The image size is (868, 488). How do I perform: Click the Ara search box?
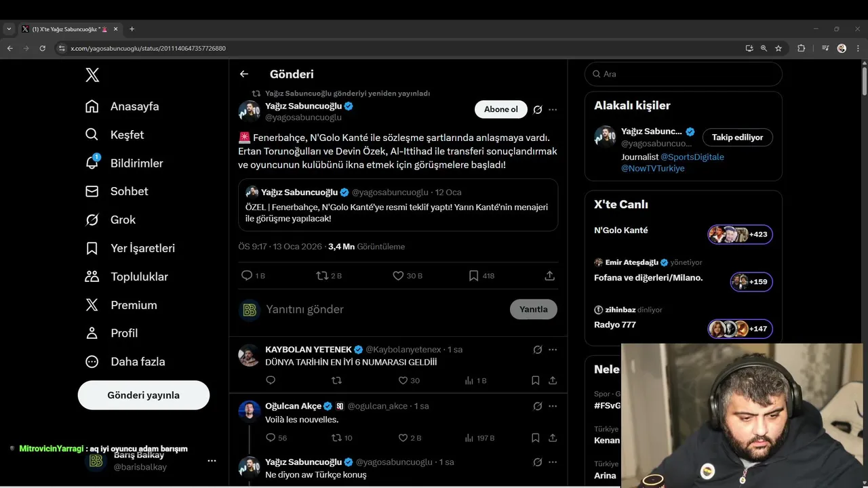(684, 75)
